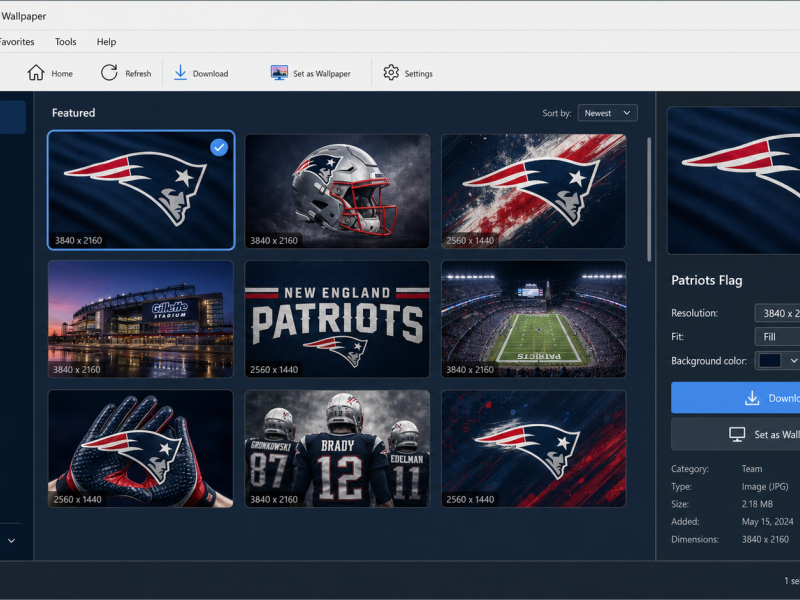Click the May 15, 2024 added date
Image resolution: width=800 pixels, height=600 pixels.
pyautogui.click(x=767, y=521)
